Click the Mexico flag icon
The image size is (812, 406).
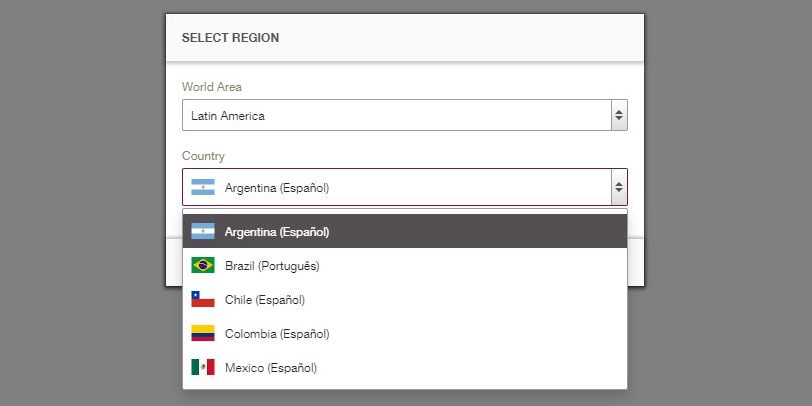click(x=202, y=367)
